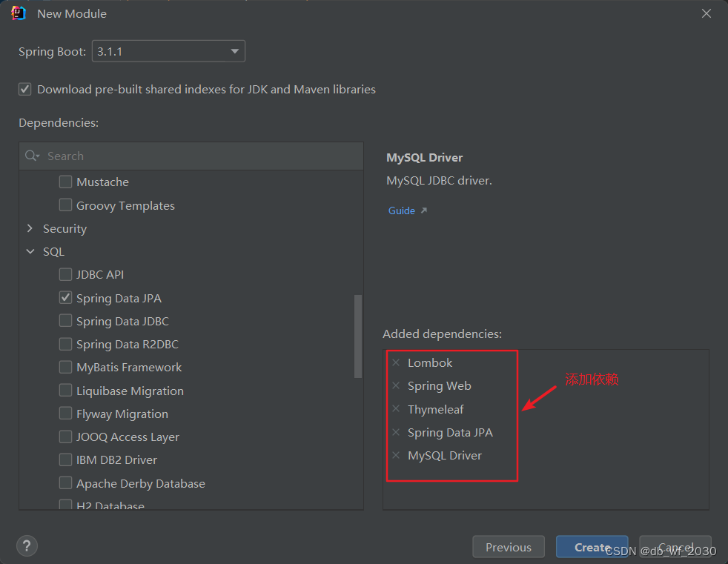This screenshot has height=564, width=728.
Task: Click the search magnifier icon
Action: 32,156
